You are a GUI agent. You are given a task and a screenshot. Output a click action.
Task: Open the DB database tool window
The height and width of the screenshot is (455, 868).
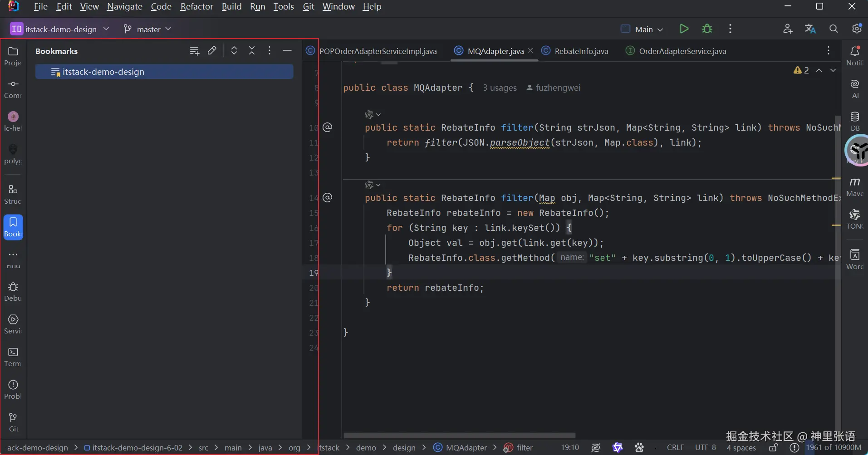(x=855, y=122)
